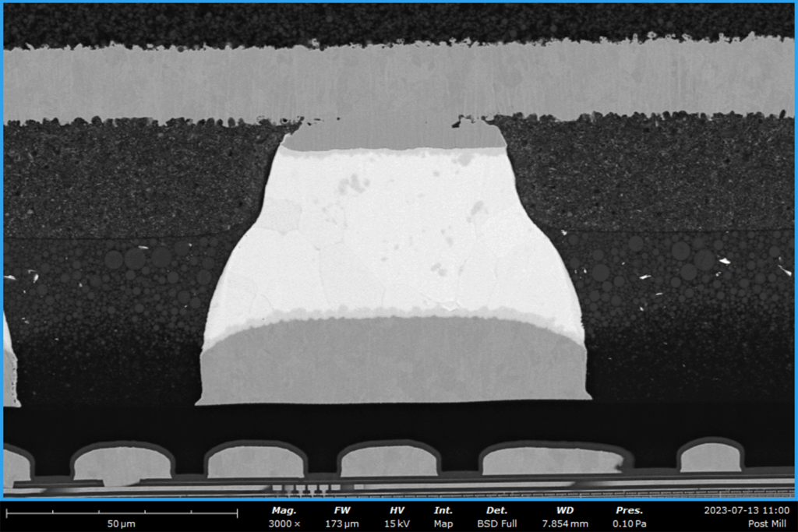Click the Pres. column header

pos(630,509)
